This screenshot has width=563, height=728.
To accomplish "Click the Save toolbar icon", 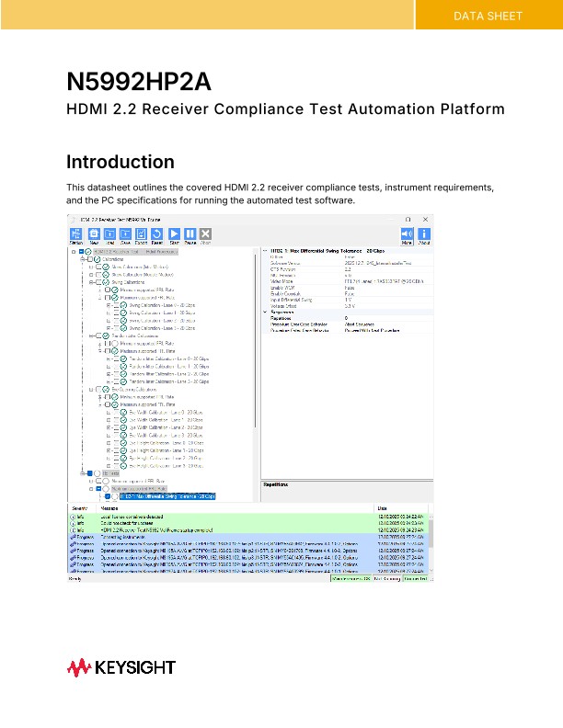I will coord(125,234).
